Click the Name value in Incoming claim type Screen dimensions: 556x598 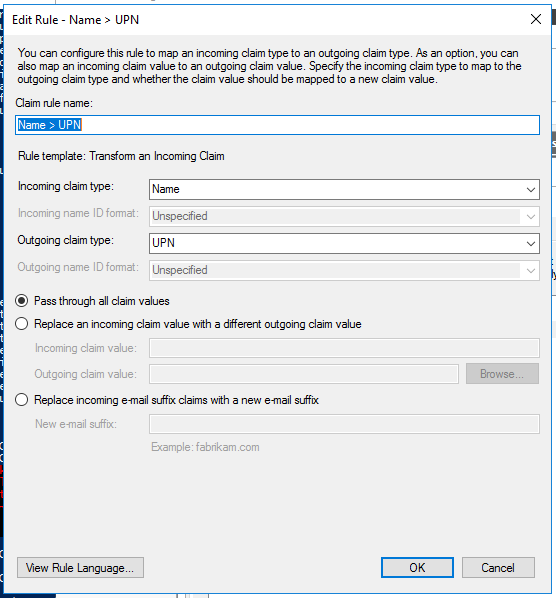point(166,189)
